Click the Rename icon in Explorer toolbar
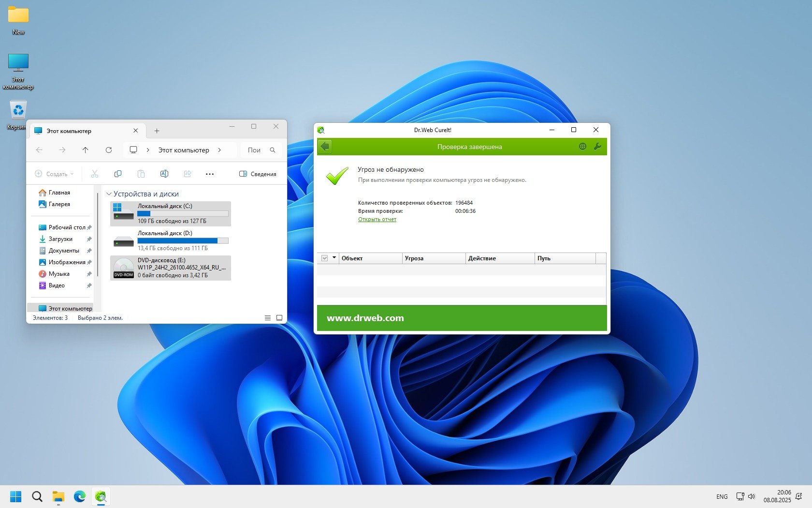The width and height of the screenshot is (812, 508). 164,174
